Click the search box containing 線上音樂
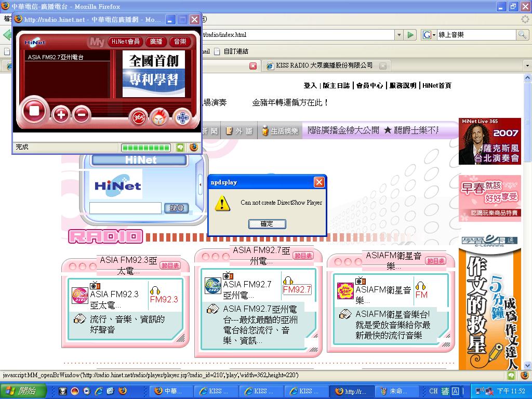This screenshot has height=399, width=532. (476, 35)
